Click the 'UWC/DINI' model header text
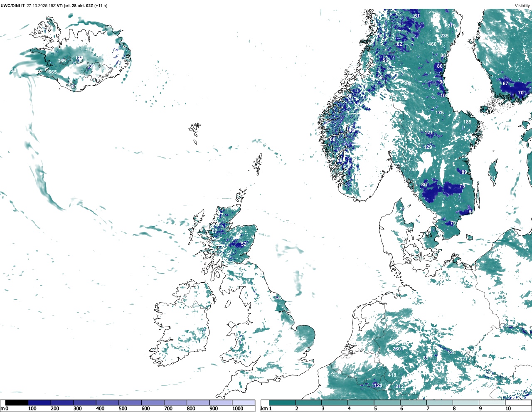This screenshot has width=532, height=412. click(x=10, y=5)
